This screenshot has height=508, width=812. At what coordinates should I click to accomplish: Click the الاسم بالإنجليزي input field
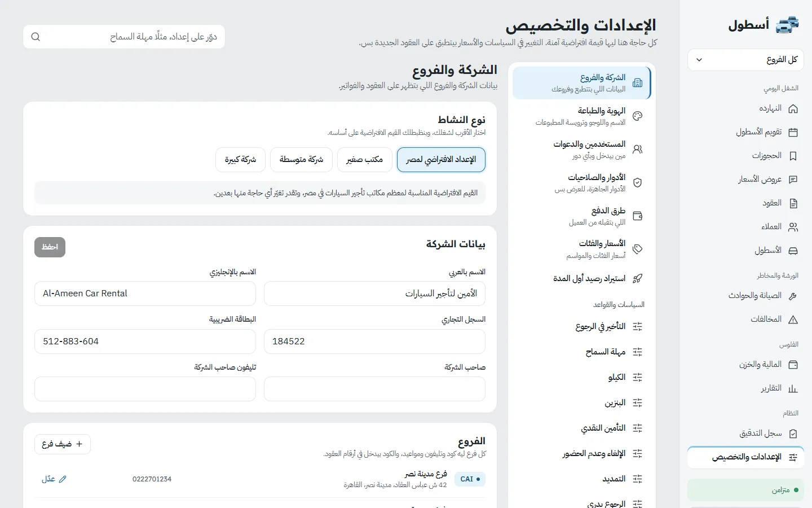pyautogui.click(x=145, y=294)
